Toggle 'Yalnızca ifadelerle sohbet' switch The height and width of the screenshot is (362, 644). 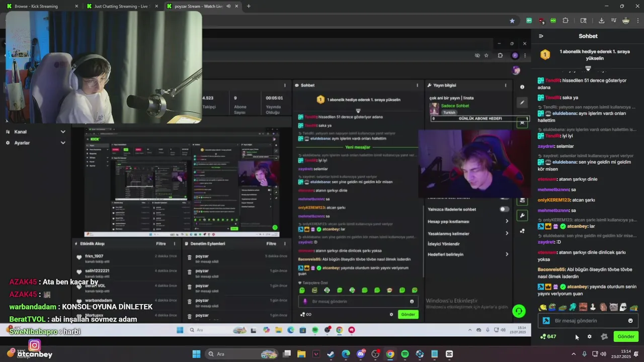[x=504, y=209]
